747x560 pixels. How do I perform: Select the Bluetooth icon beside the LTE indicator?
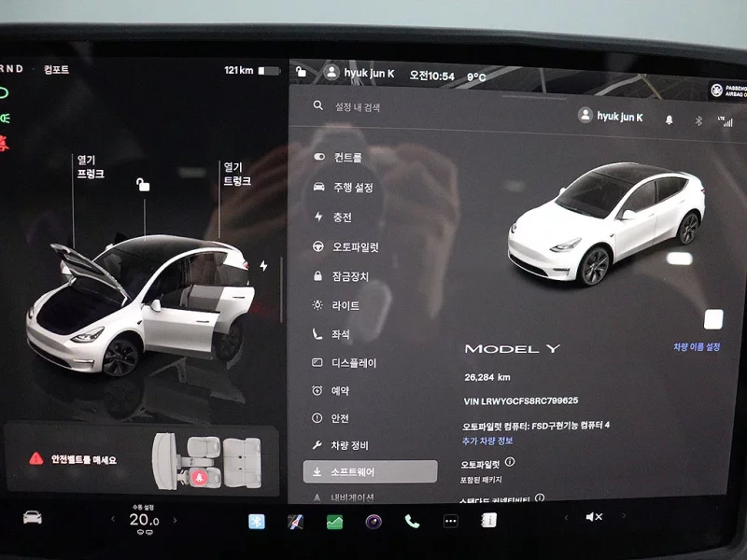(699, 119)
